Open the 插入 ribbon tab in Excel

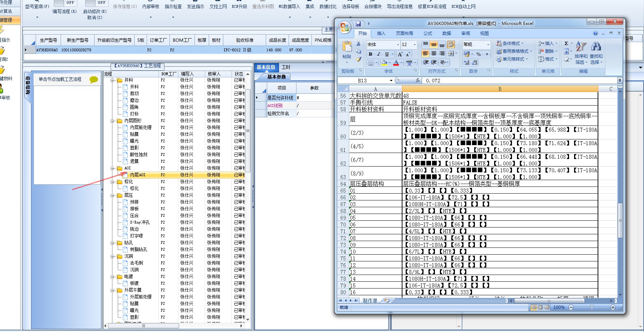381,34
